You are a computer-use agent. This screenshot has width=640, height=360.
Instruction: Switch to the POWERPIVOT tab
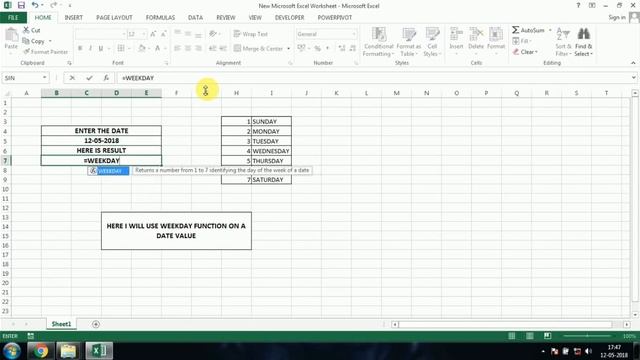coord(335,18)
